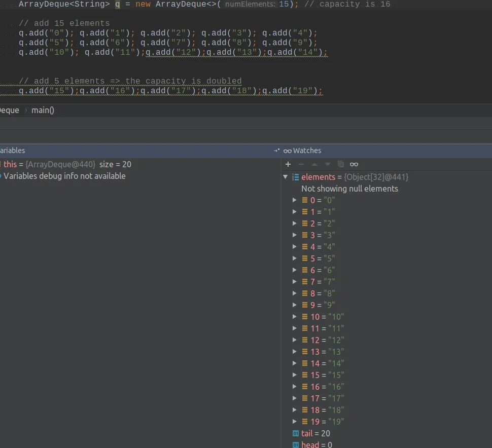Click the "capacity is doubled" comment line
Viewport: 492px width, 448px height.
click(x=130, y=81)
